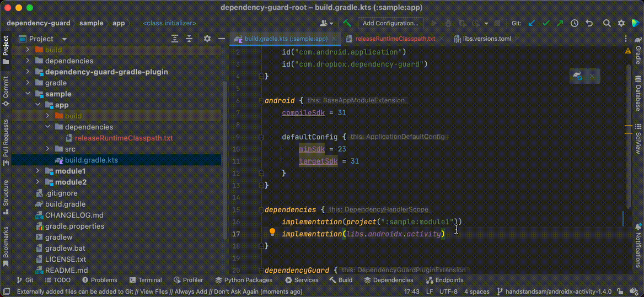The width and height of the screenshot is (644, 297).
Task: Click Collapse All icon in Project panel
Action: pyautogui.click(x=189, y=39)
